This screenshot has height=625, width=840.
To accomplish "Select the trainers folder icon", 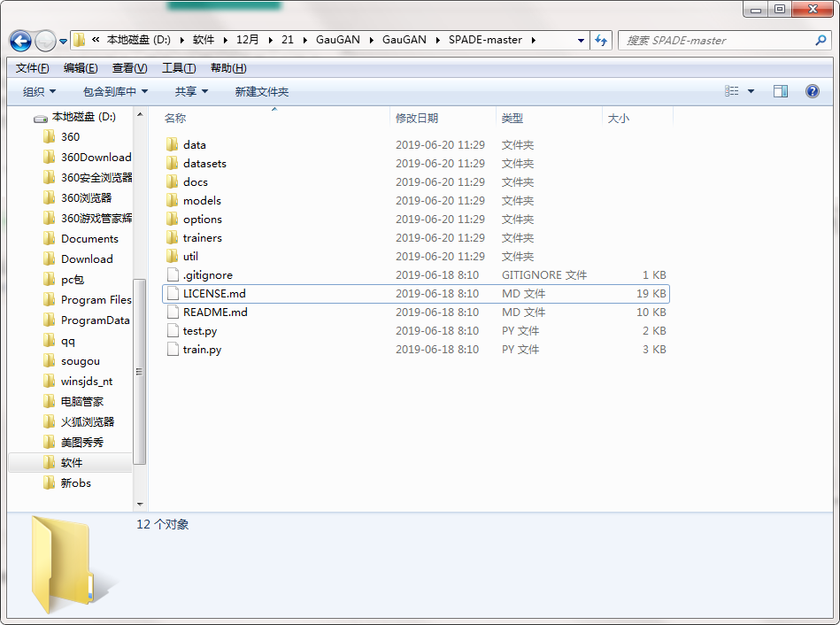I will (x=172, y=237).
